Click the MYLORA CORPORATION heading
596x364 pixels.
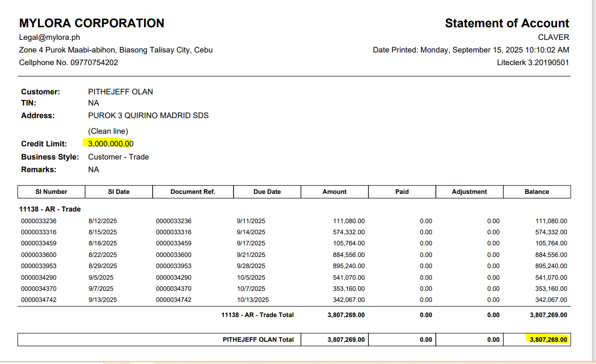tap(91, 23)
